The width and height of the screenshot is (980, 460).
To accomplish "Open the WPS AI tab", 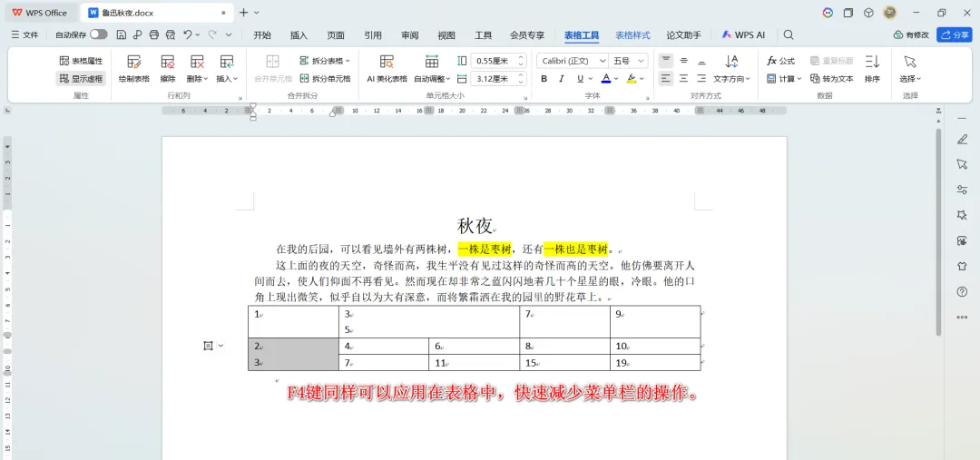I will [743, 35].
